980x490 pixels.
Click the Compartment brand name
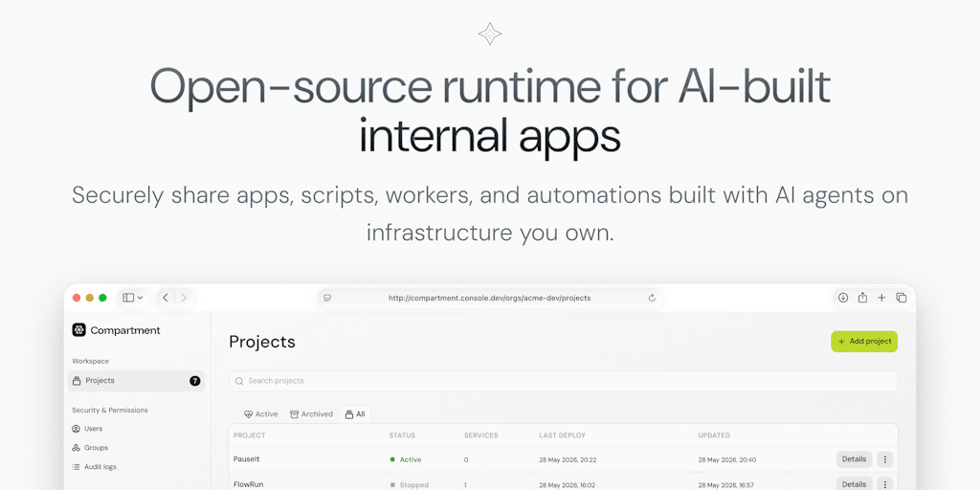click(125, 330)
